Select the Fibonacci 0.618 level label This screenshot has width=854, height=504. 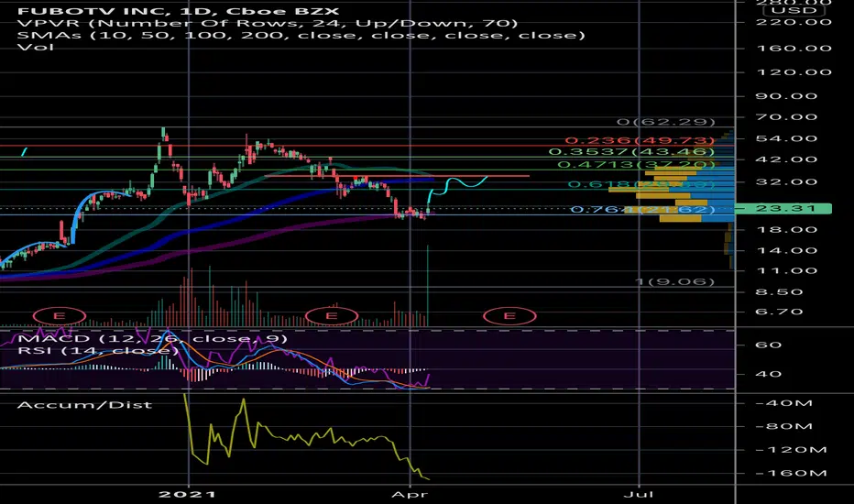[641, 184]
